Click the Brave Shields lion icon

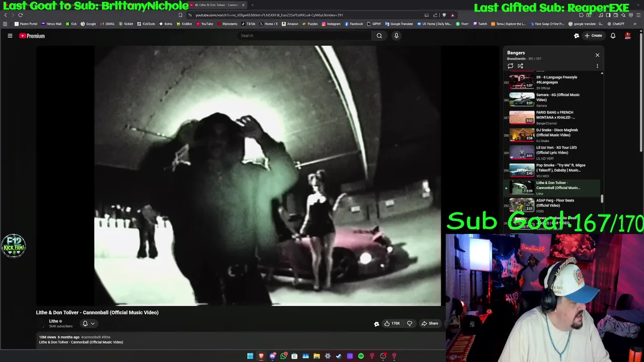pyautogui.click(x=444, y=15)
